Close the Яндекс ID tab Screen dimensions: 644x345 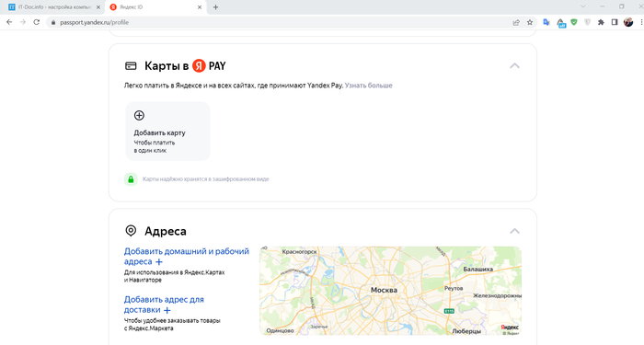pos(200,7)
